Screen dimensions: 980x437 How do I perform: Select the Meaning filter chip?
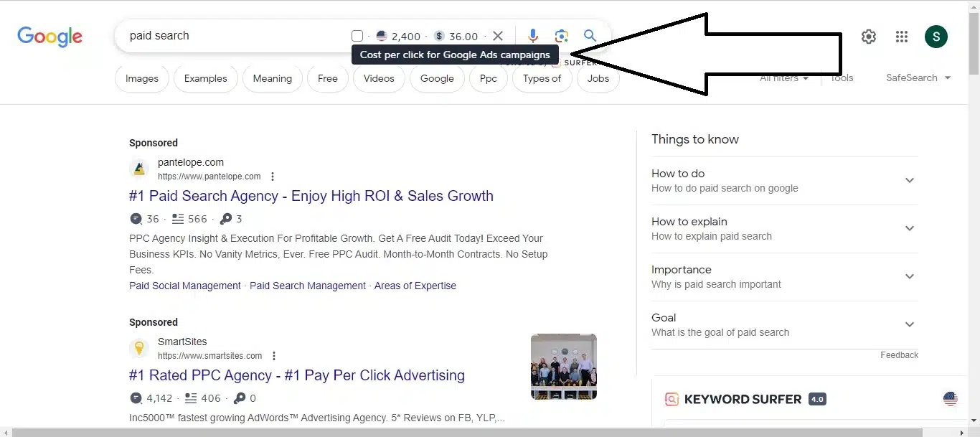(x=273, y=79)
